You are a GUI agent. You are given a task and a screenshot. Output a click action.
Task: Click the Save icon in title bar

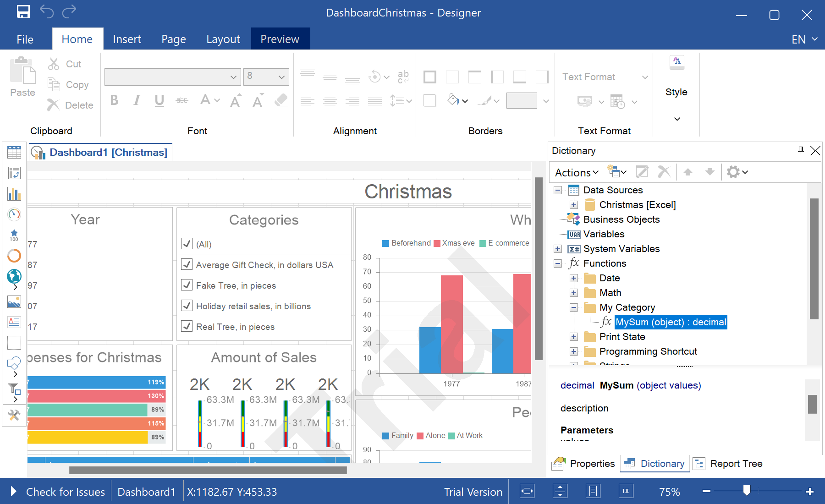(x=23, y=12)
